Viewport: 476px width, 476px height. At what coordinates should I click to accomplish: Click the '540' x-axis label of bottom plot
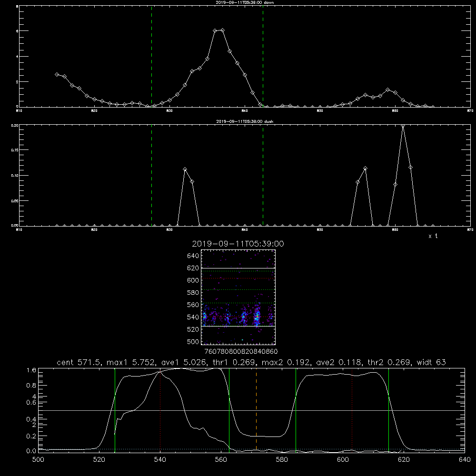pyautogui.click(x=160, y=460)
